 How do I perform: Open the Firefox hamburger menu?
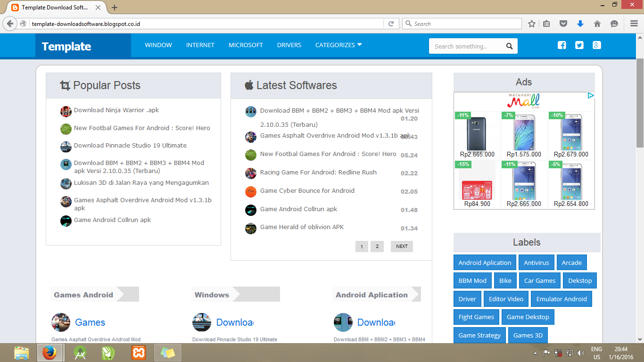(x=633, y=23)
